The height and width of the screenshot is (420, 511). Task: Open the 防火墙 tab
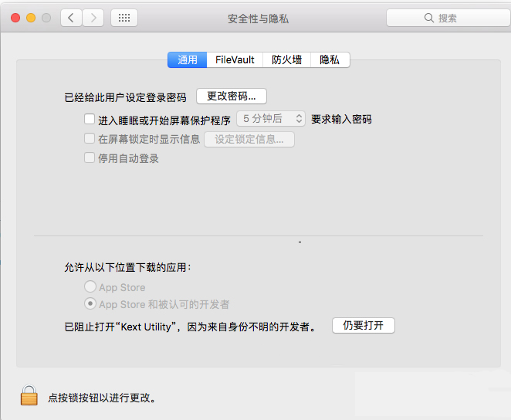pos(287,60)
